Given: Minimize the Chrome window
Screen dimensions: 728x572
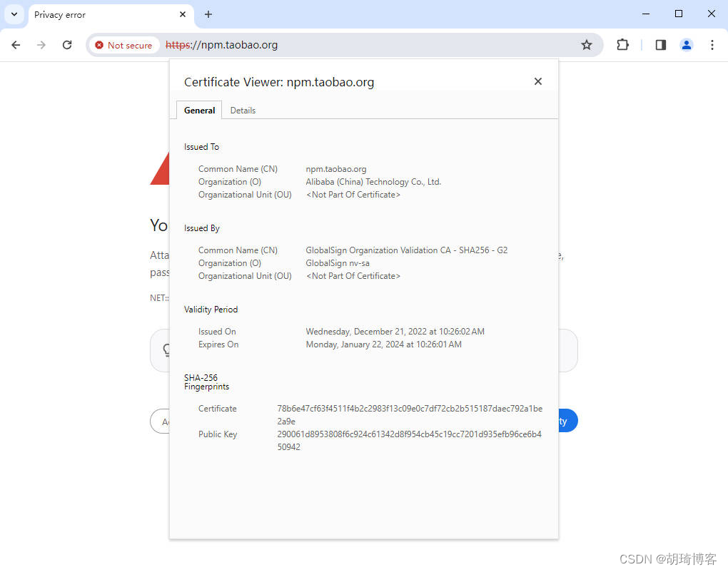Looking at the screenshot, I should click(645, 14).
